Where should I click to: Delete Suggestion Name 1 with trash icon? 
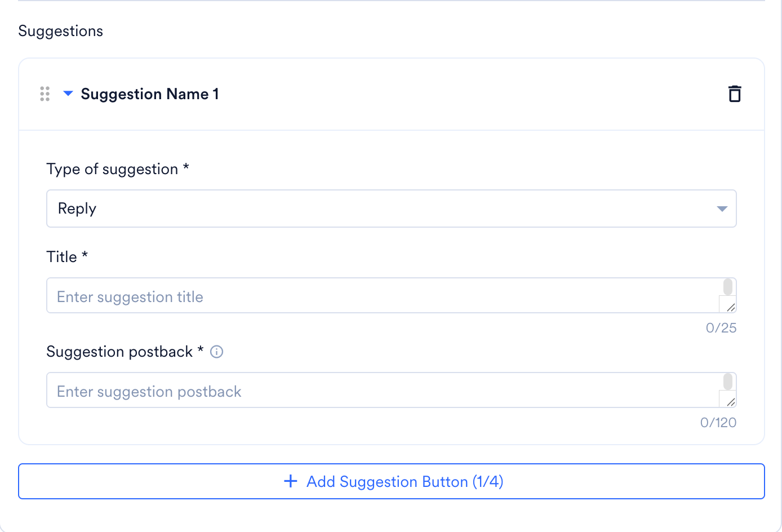(735, 94)
